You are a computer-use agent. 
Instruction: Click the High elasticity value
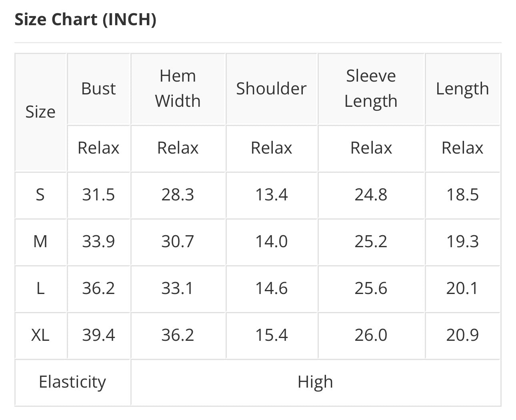[x=315, y=382]
